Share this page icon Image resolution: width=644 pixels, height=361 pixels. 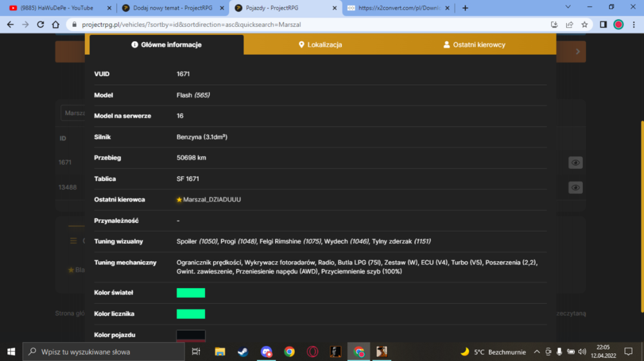[569, 24]
